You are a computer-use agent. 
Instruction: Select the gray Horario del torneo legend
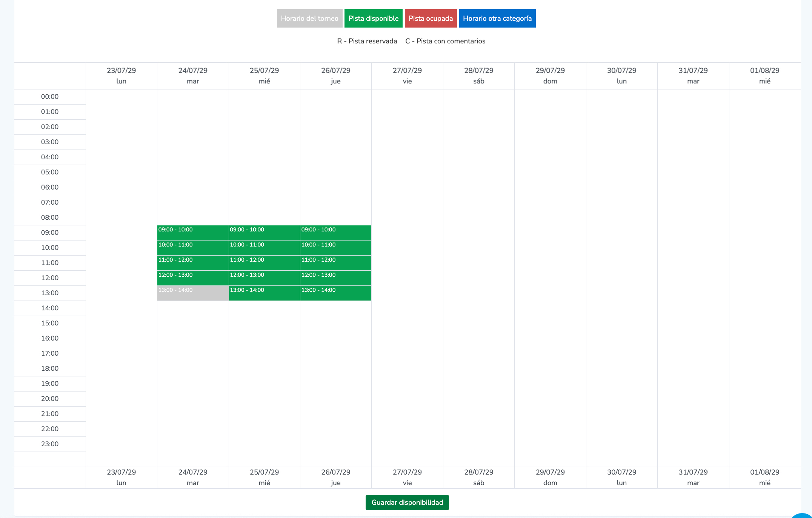point(309,18)
